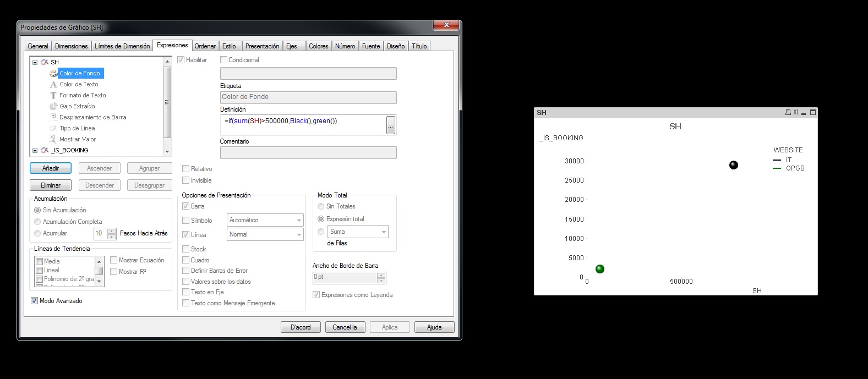Click the Tipo de Línea icon
This screenshot has width=868, height=379.
53,128
